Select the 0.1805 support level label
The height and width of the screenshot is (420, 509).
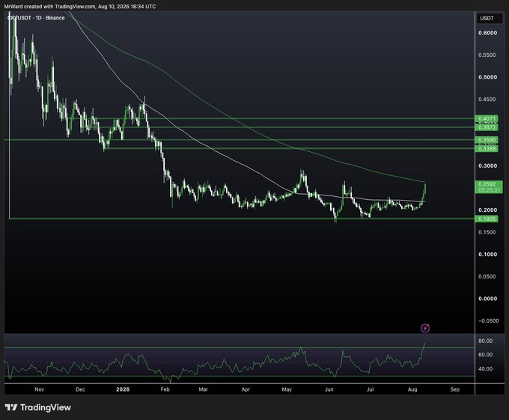(x=487, y=219)
